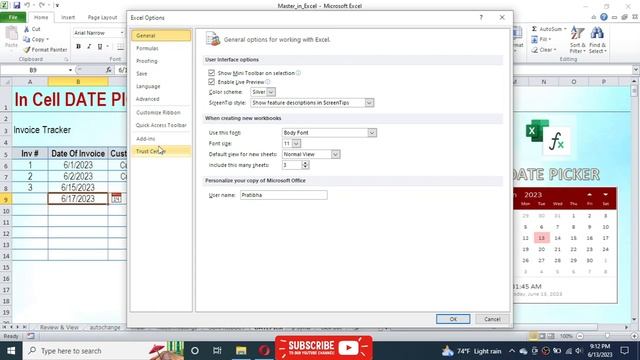
Task: Open Customize Ribbon category
Action: (x=161, y=112)
